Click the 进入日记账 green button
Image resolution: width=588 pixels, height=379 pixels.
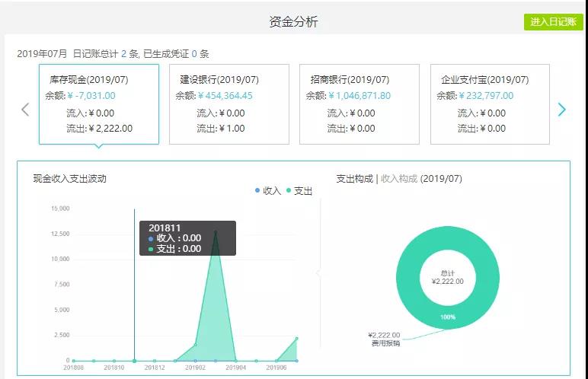(553, 22)
